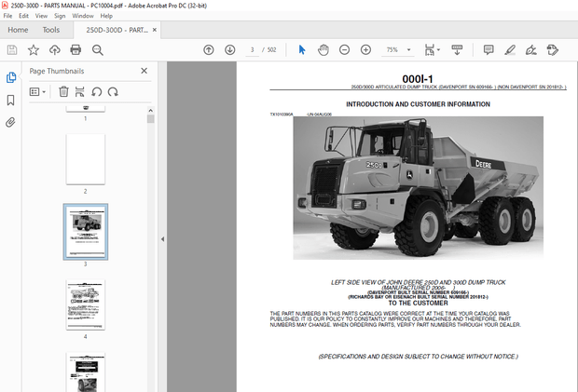Show Page Thumbnails panel icon
Screen dimensions: 578x392
click(x=11, y=77)
